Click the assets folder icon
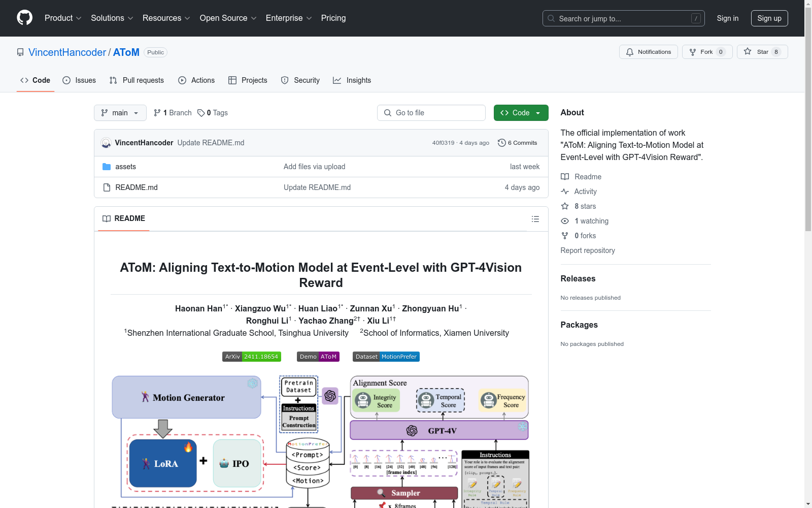Image resolution: width=812 pixels, height=508 pixels. pos(107,167)
